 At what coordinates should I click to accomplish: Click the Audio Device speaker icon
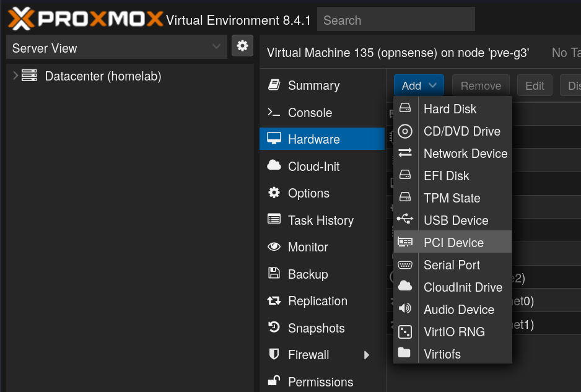pos(405,310)
